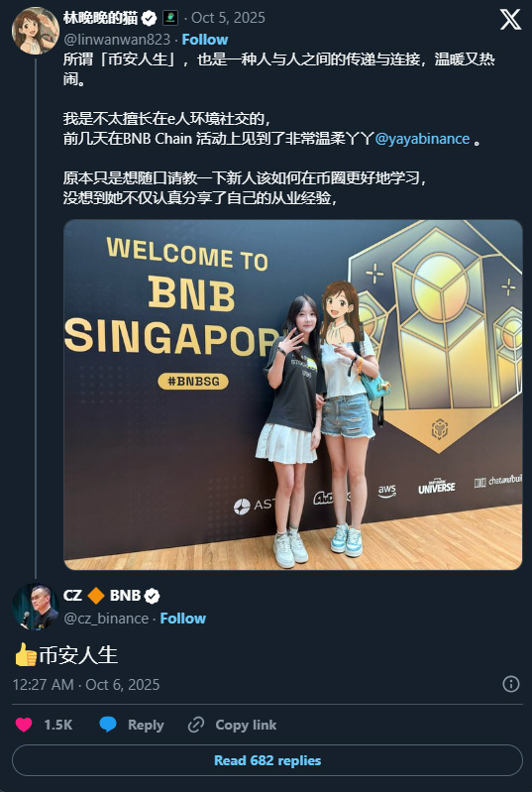Open the BNB Singapore photo
Screen dimensions: 532x792
(x=293, y=395)
